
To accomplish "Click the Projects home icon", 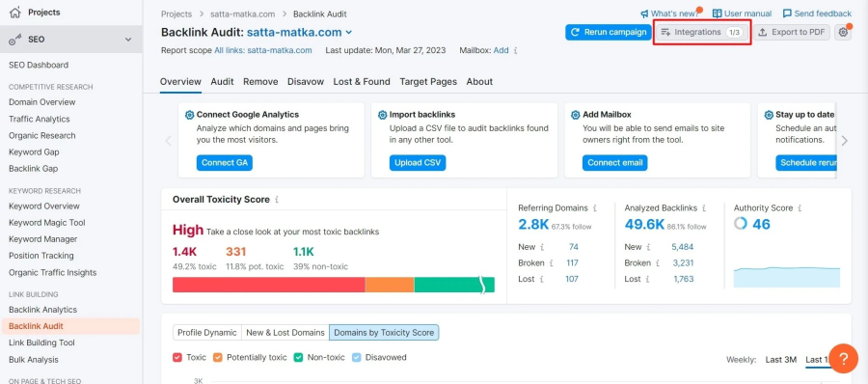I will (x=15, y=13).
